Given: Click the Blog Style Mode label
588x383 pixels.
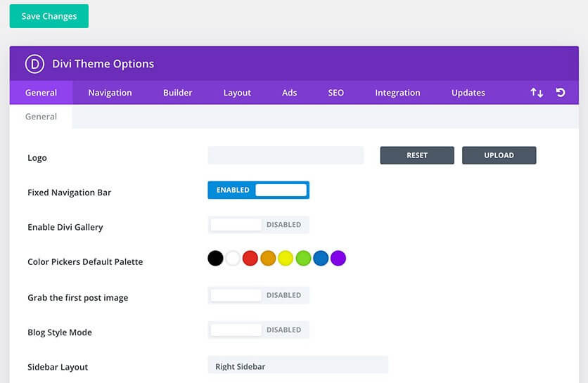Looking at the screenshot, I should 60,332.
